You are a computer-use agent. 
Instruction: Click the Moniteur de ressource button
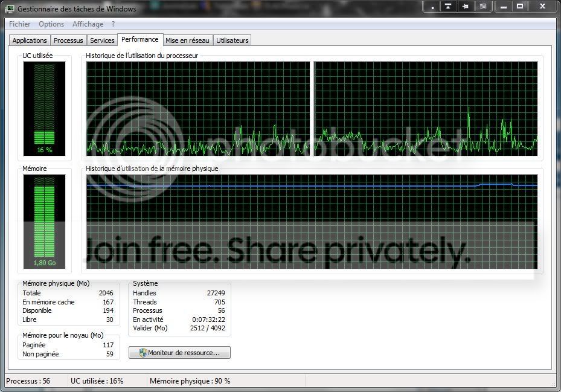click(x=179, y=353)
